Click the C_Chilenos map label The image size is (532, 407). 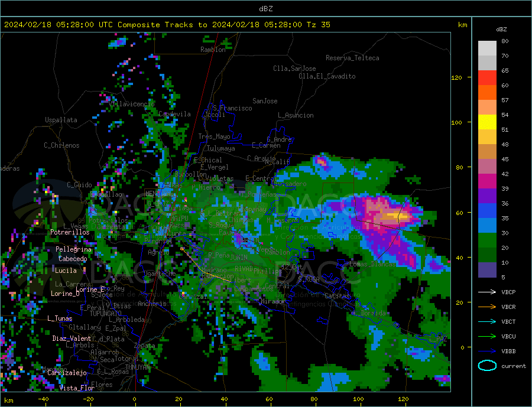[x=61, y=145]
